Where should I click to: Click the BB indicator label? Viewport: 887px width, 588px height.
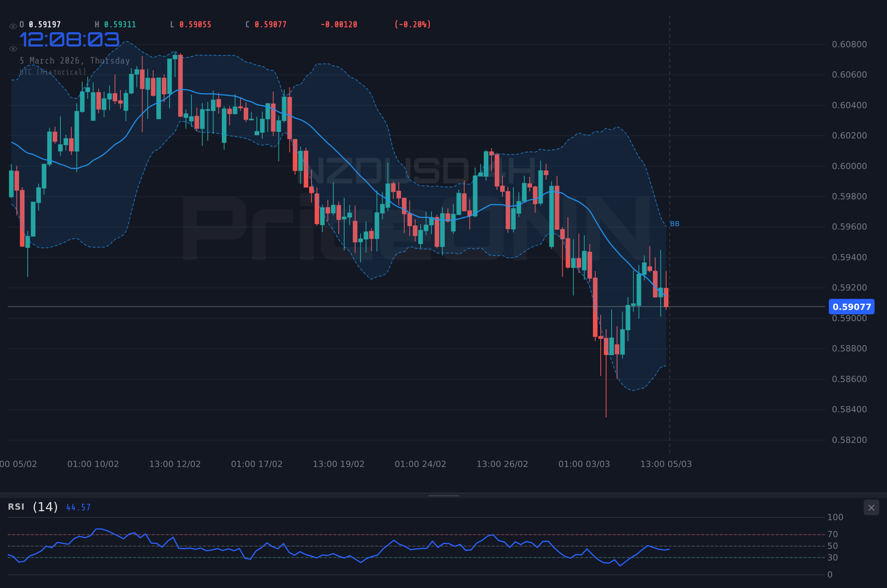point(675,224)
